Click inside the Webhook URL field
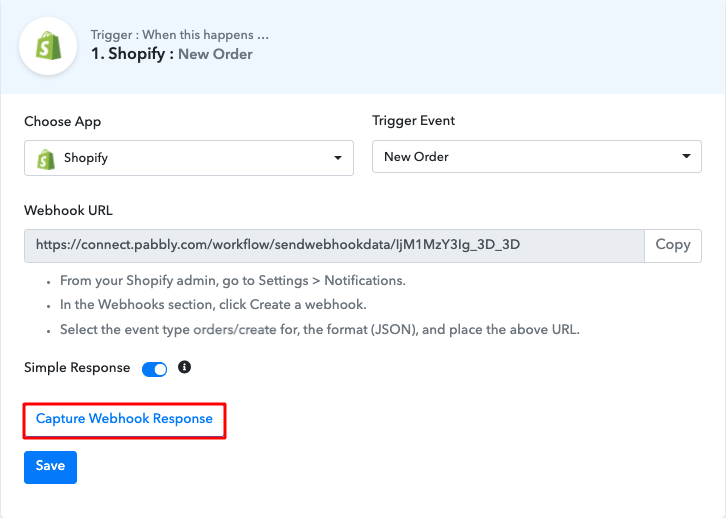The height and width of the screenshot is (518, 726). pos(334,245)
